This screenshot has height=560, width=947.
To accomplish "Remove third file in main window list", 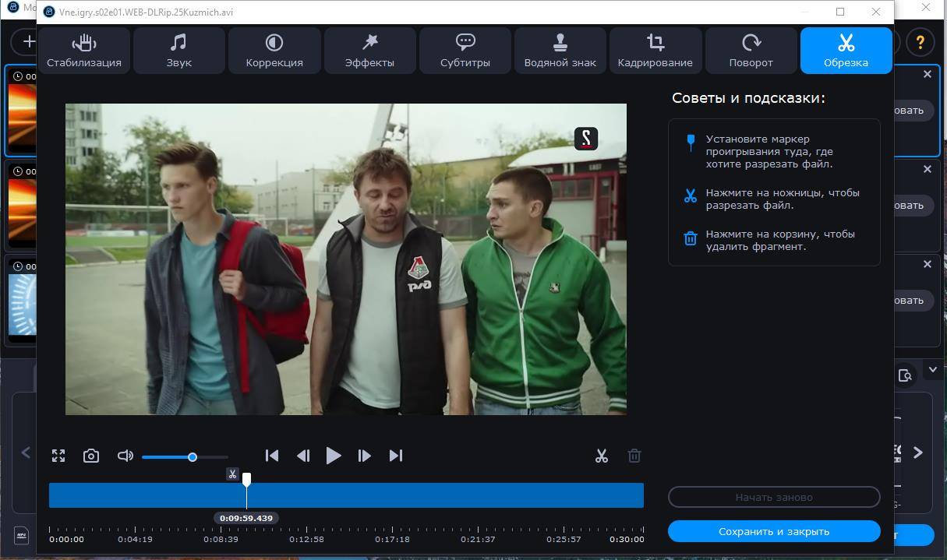I will click(x=928, y=264).
